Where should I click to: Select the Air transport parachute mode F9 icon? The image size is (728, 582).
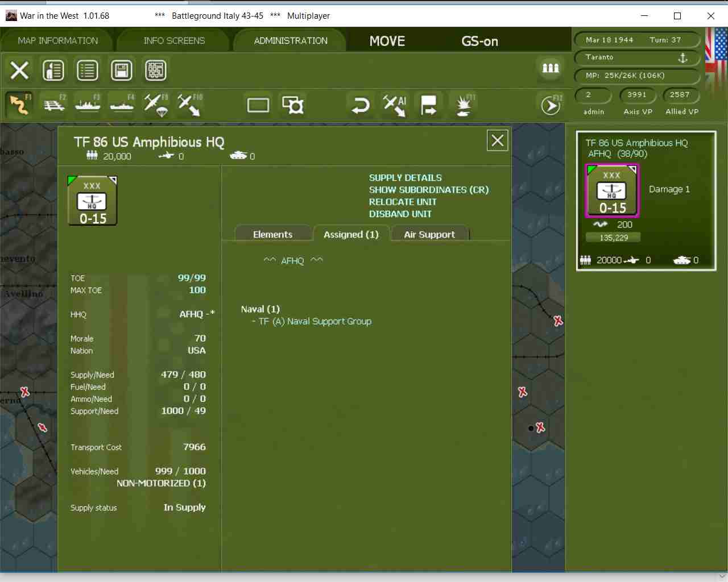(156, 105)
